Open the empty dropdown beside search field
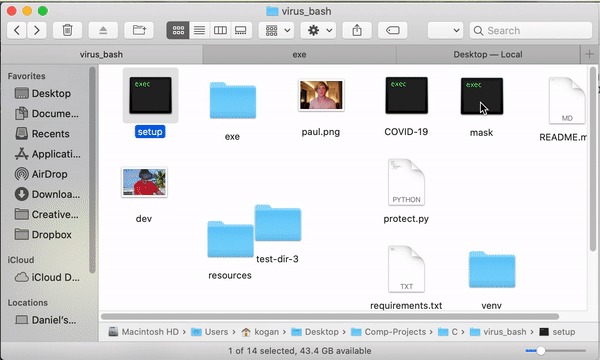Image resolution: width=600 pixels, height=360 pixels. (x=445, y=30)
